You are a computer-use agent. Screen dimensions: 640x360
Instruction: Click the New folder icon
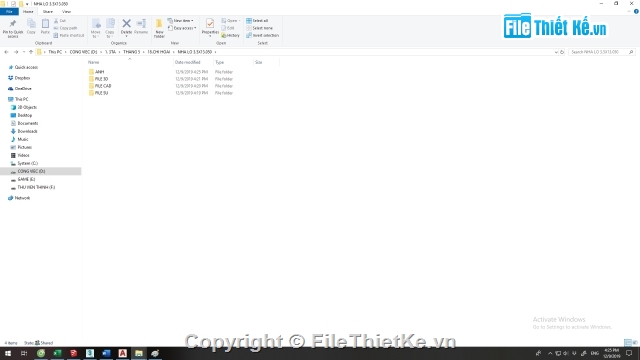click(159, 24)
